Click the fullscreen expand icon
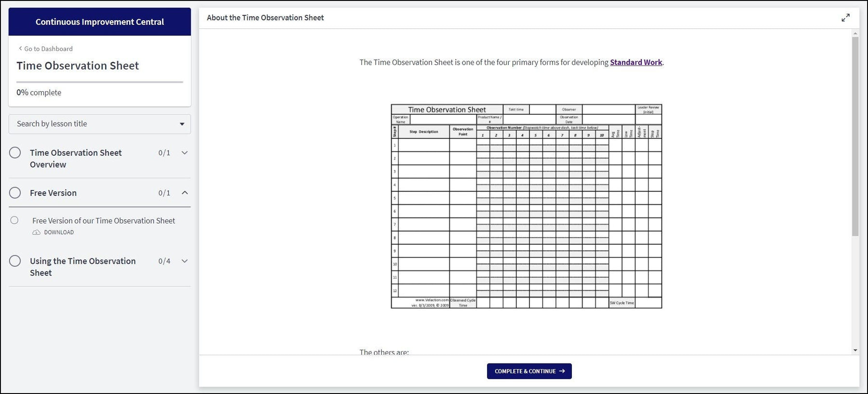Viewport: 868px width, 394px height. (845, 18)
